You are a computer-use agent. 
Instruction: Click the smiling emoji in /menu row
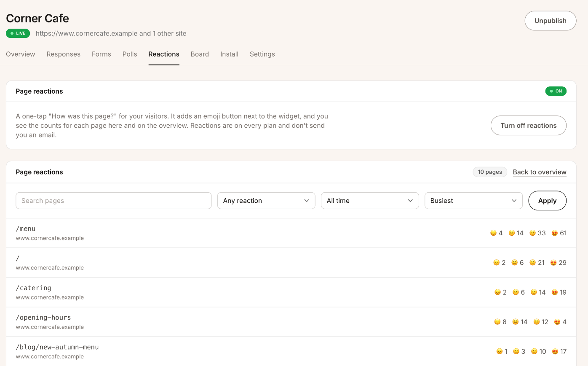(x=533, y=233)
